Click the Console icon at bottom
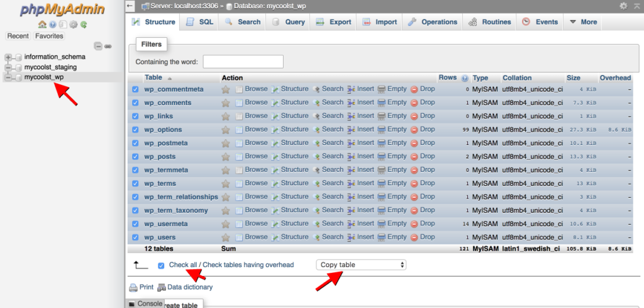 pos(132,304)
